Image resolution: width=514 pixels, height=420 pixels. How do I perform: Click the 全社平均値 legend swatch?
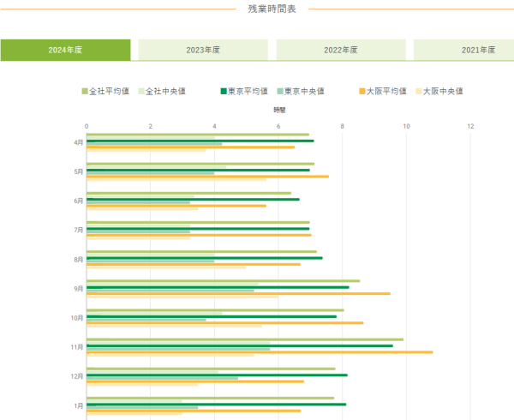[85, 91]
